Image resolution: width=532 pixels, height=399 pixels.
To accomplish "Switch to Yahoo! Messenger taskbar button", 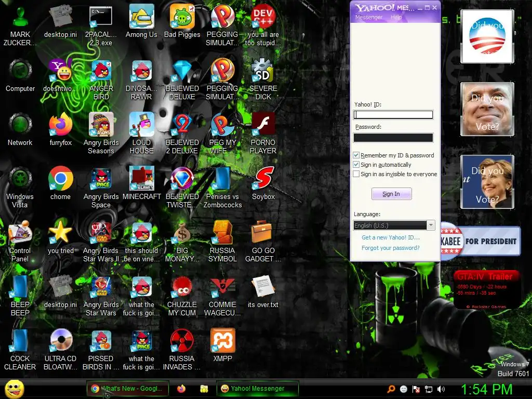I will (258, 389).
